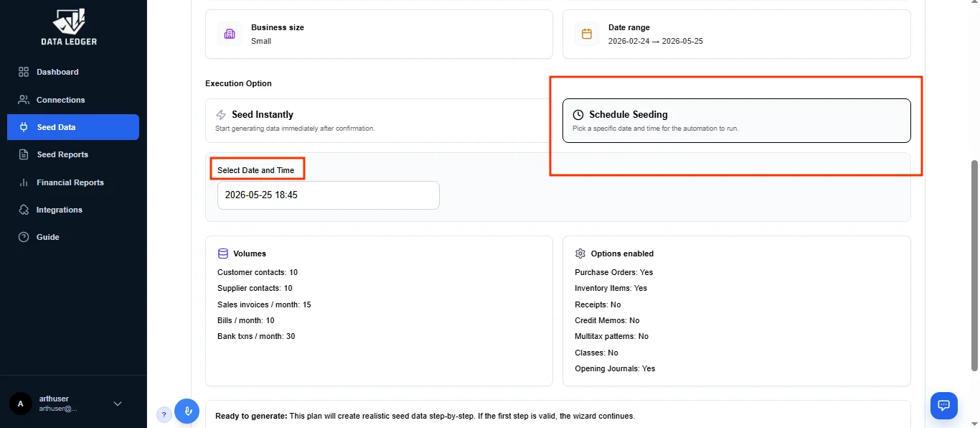Click the Volumes database icon
This screenshot has height=428, width=980.
tap(222, 253)
